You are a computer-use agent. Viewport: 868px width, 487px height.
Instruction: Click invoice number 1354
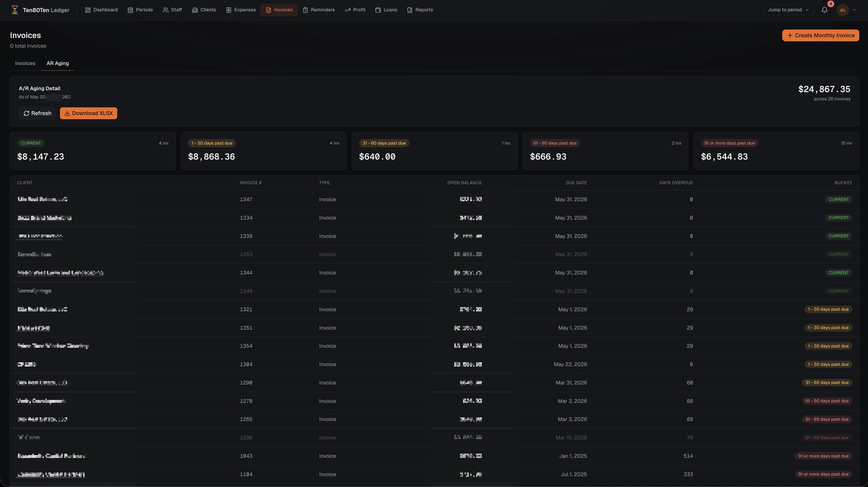tap(246, 346)
